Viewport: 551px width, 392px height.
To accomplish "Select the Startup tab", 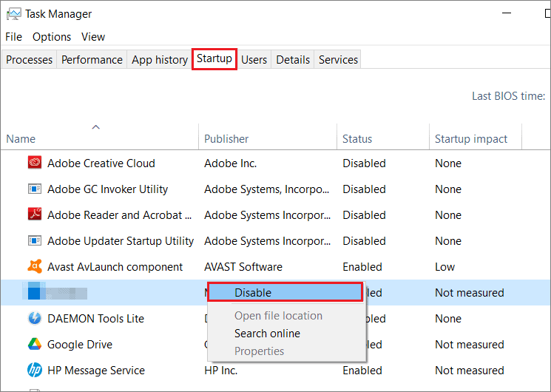I will (214, 58).
